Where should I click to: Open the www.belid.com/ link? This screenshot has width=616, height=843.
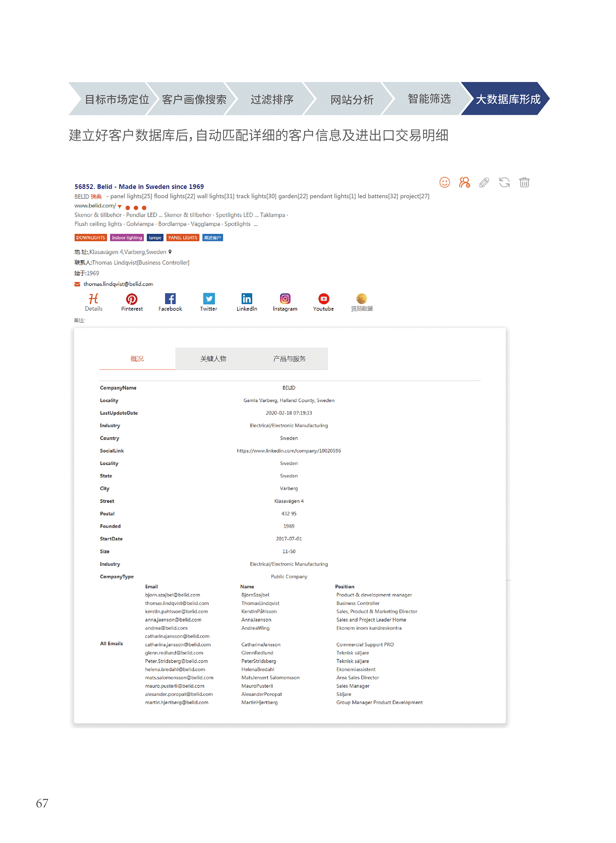click(x=95, y=206)
